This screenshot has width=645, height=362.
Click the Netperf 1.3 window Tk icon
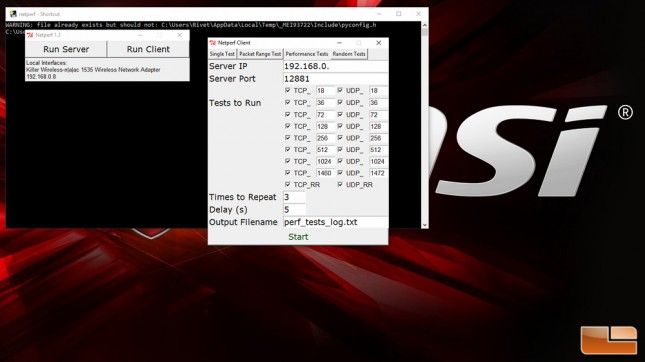30,35
